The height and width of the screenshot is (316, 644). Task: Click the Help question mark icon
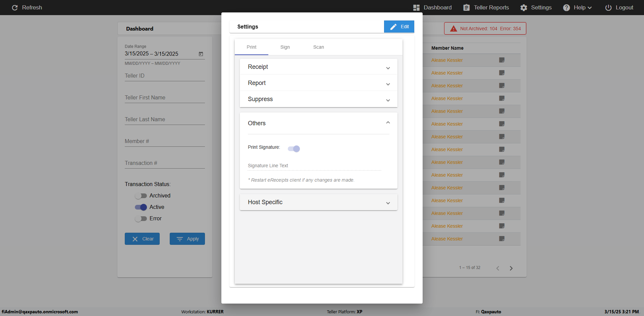[x=566, y=7]
